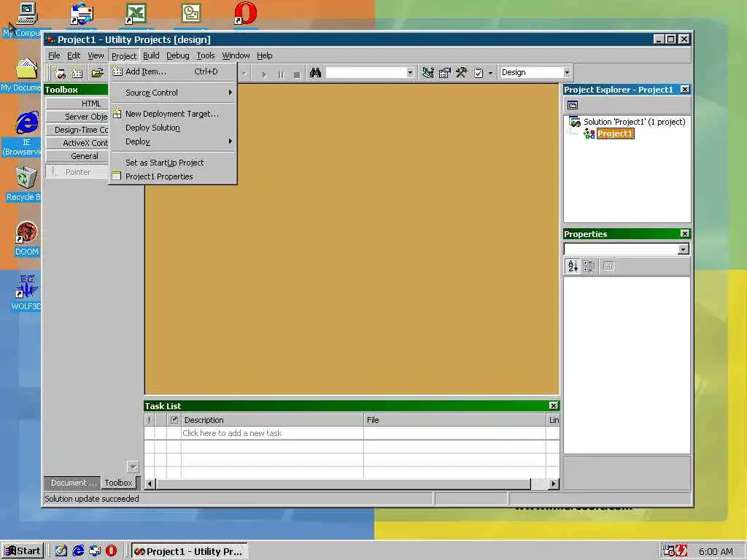
Task: Click the binoculars Find icon
Action: click(x=315, y=73)
